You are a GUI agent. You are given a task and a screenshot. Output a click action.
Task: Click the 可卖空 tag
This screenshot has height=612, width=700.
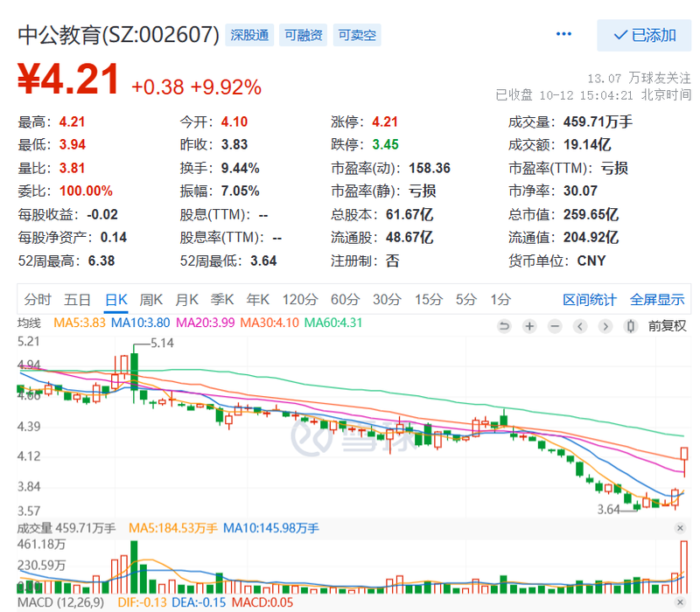pyautogui.click(x=357, y=35)
